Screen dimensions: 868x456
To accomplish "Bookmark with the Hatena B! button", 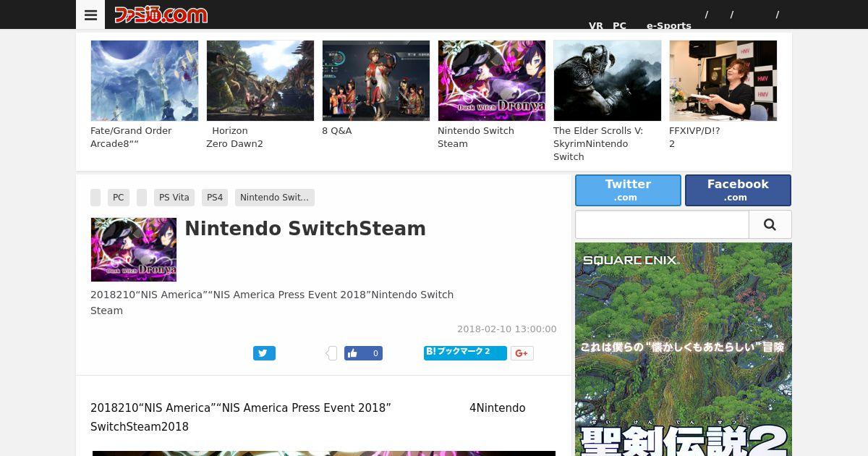I will coord(465,352).
